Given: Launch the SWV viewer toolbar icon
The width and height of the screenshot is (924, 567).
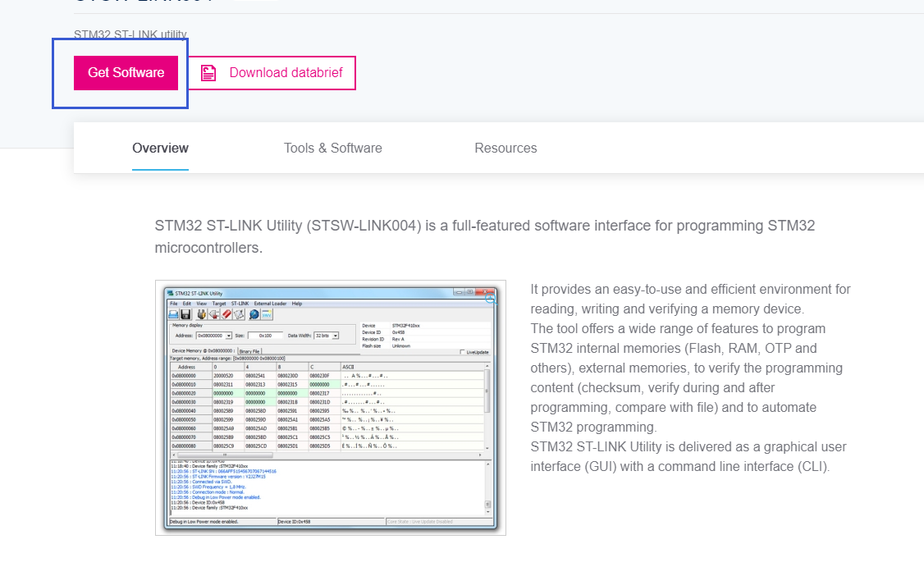Looking at the screenshot, I should (265, 314).
